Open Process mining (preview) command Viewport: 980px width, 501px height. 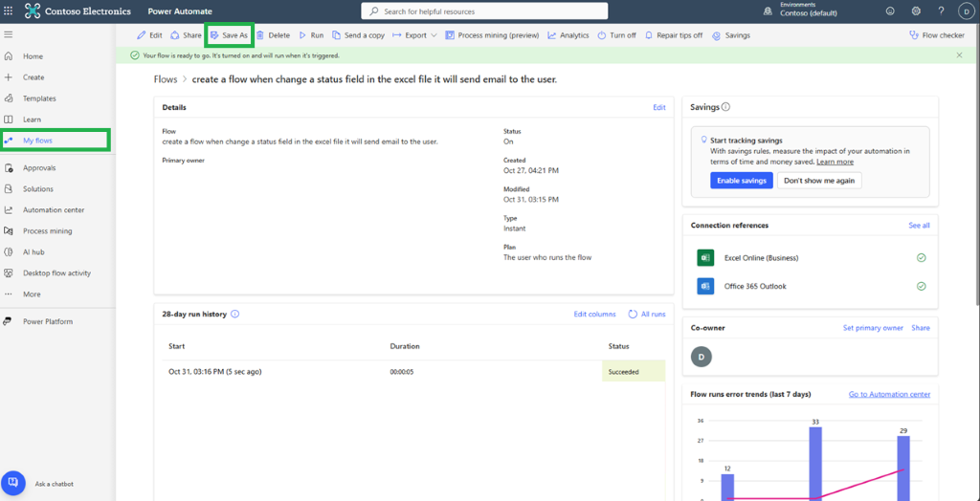coord(492,35)
